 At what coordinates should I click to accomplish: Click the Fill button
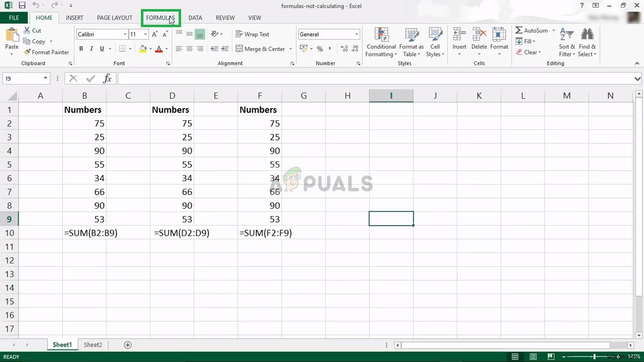pos(525,41)
